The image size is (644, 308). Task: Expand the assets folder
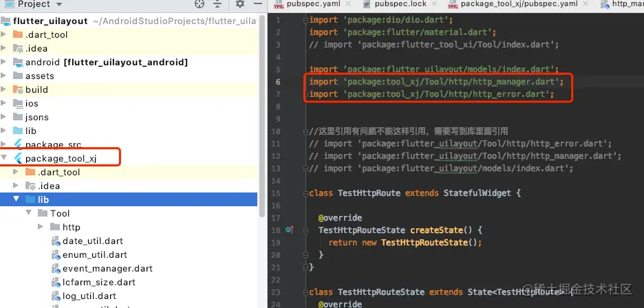click(3, 76)
